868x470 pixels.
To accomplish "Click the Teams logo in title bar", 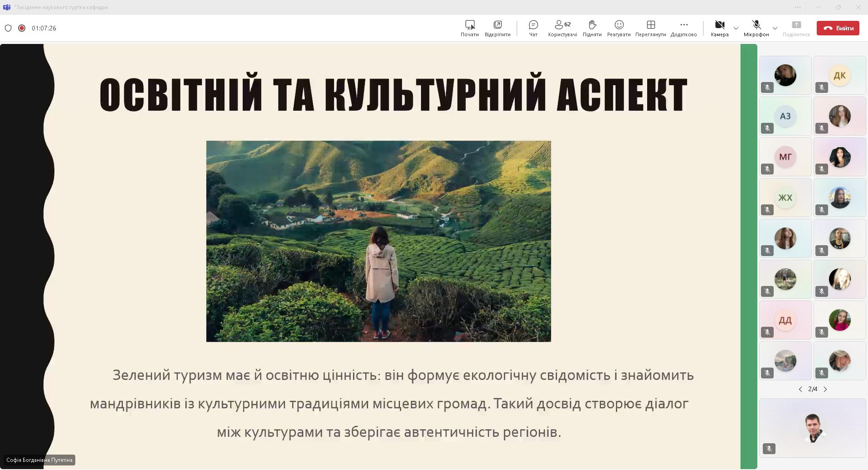I will pos(6,7).
